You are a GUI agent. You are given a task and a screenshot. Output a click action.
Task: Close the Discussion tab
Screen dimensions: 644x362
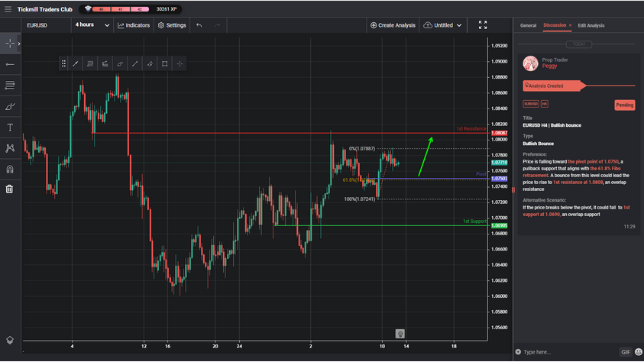[570, 25]
